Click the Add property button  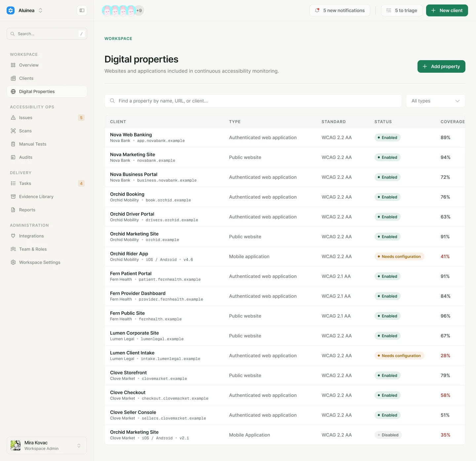tap(441, 66)
